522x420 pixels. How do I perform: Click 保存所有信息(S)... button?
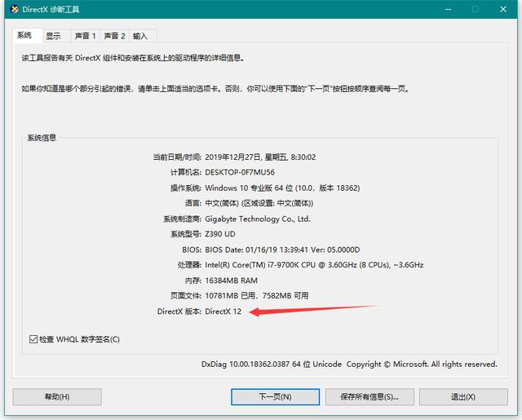pyautogui.click(x=369, y=396)
